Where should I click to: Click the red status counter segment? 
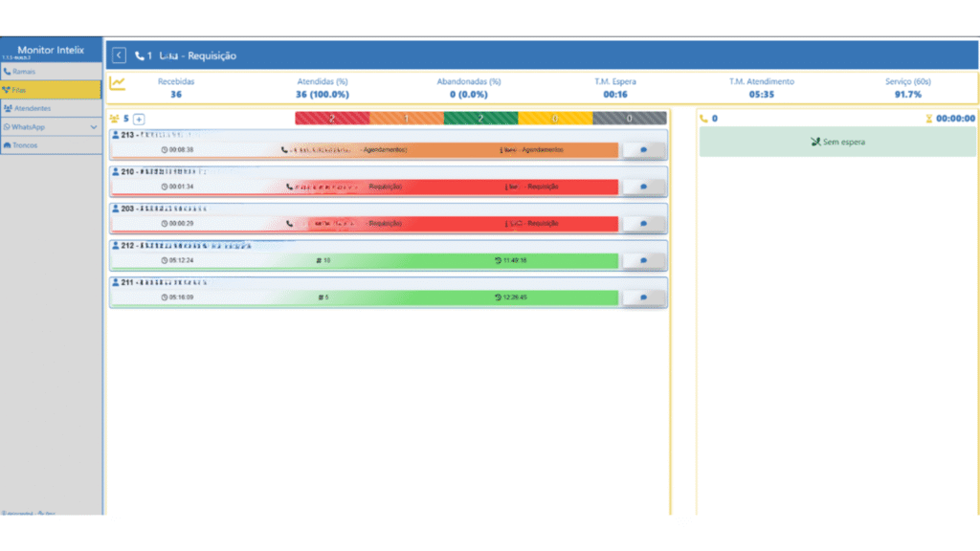(331, 119)
